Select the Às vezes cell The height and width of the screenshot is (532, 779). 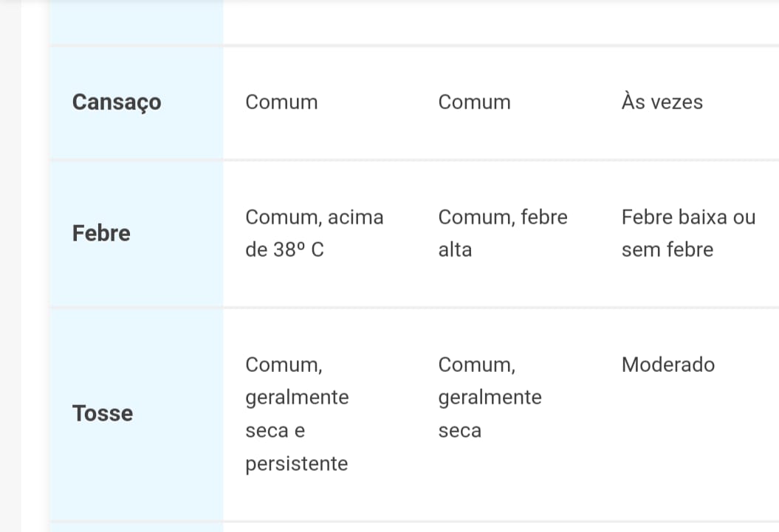pyautogui.click(x=662, y=102)
